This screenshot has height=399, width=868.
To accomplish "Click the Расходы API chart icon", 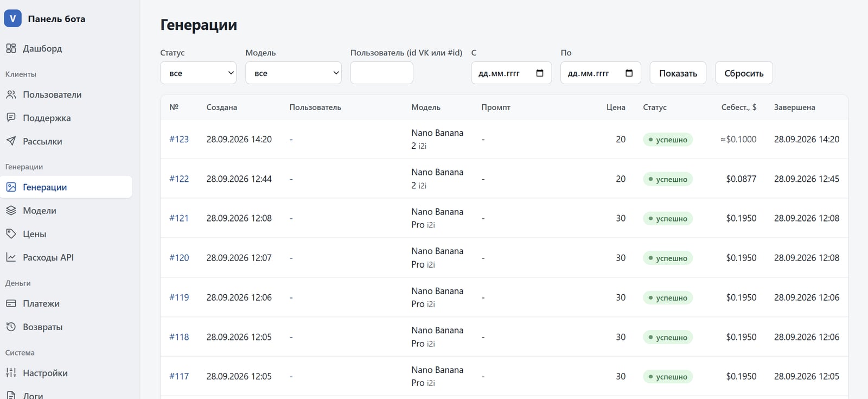I will pyautogui.click(x=11, y=257).
